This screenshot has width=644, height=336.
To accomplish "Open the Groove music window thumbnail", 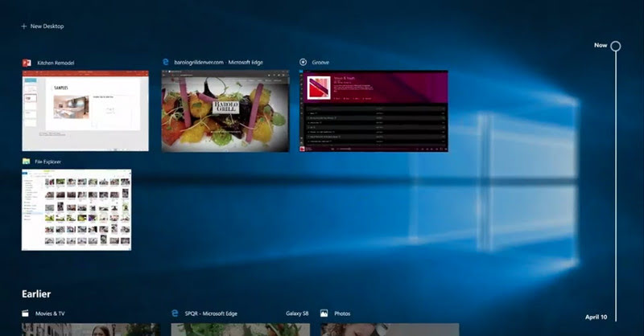I will (374, 110).
